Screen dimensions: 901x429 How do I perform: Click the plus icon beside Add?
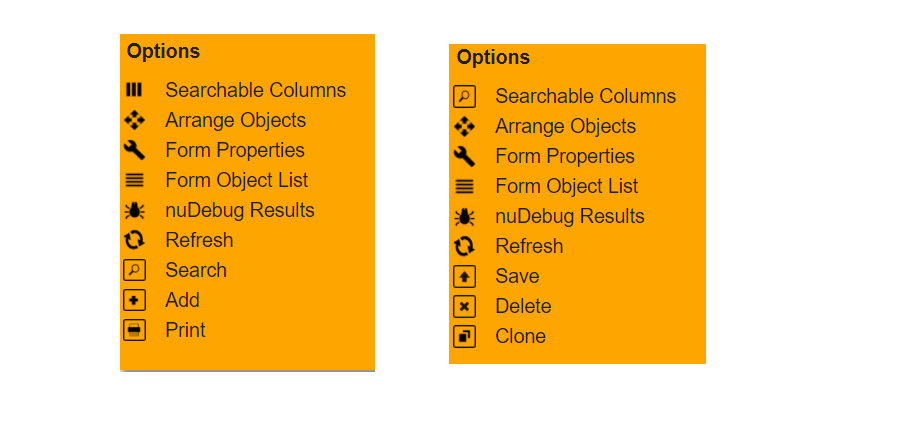[134, 300]
